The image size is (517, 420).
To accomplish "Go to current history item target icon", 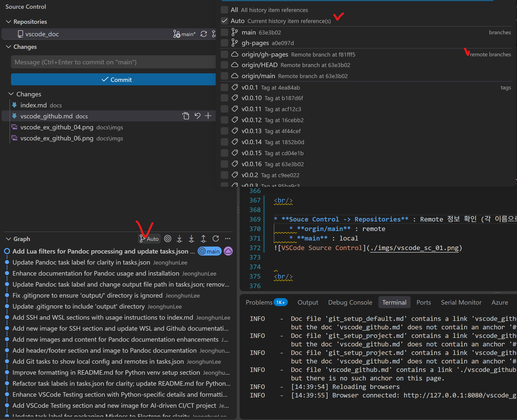I will 168,239.
